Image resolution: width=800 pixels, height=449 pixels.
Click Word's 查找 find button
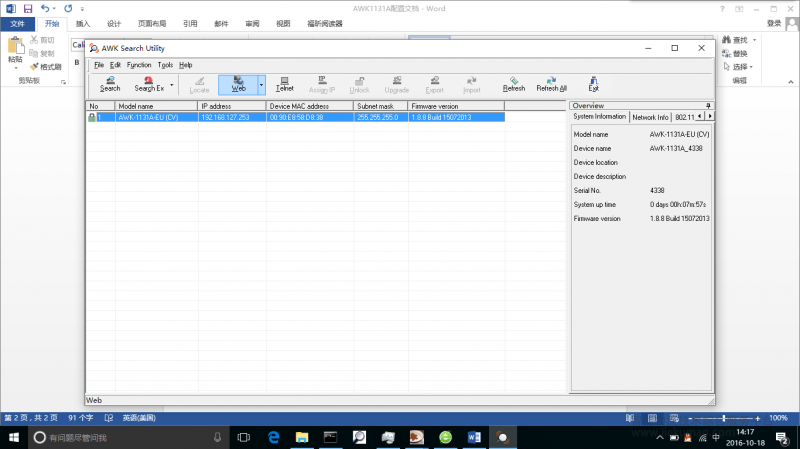coord(735,40)
